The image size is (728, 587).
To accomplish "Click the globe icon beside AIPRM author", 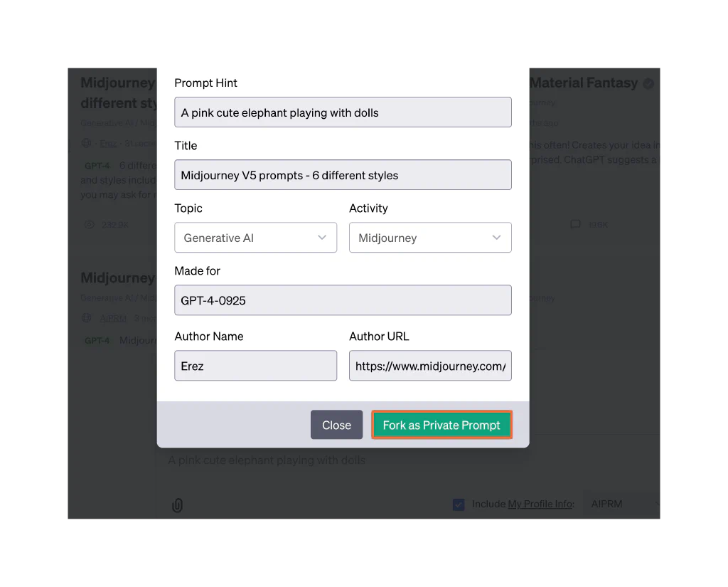I will tap(87, 318).
